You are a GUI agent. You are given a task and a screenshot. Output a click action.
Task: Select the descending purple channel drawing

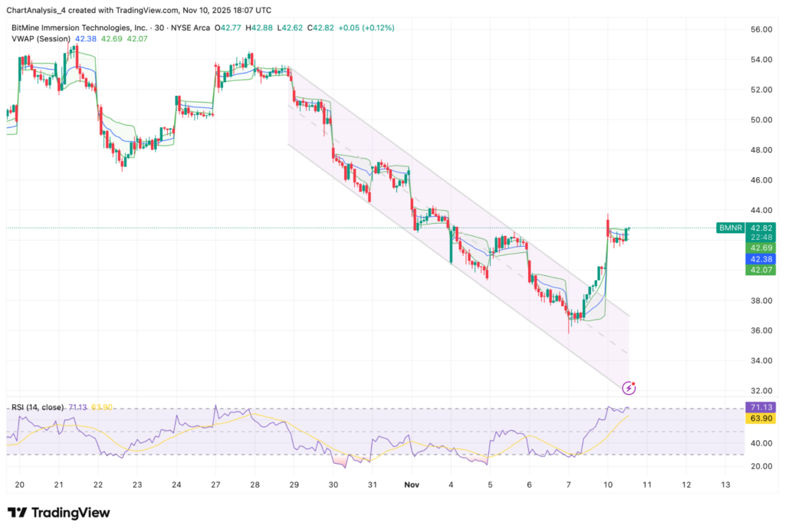click(x=460, y=222)
